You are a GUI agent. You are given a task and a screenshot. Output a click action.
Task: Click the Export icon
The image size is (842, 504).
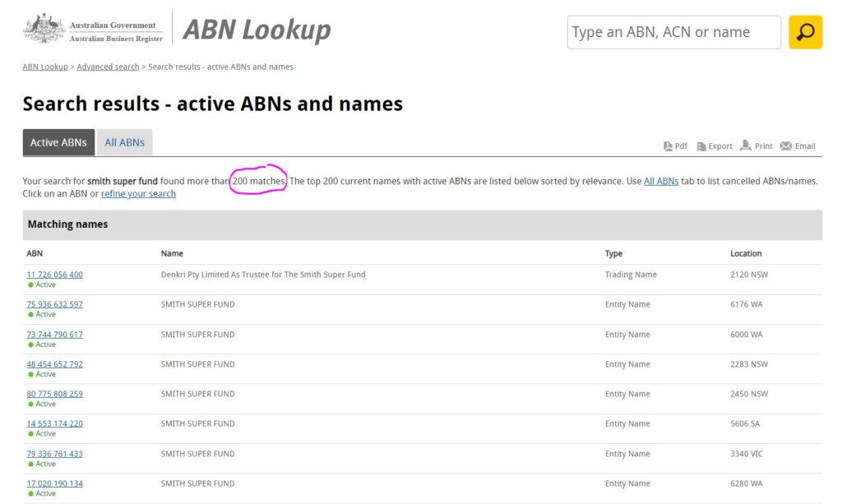[x=714, y=146]
